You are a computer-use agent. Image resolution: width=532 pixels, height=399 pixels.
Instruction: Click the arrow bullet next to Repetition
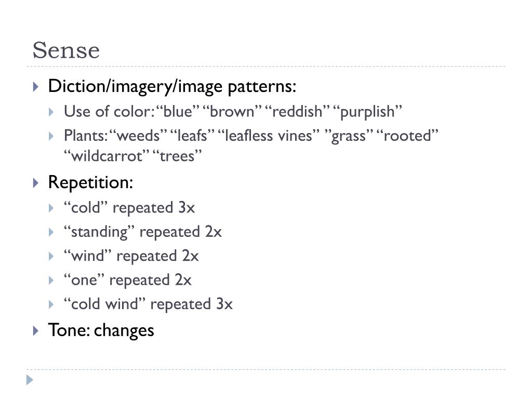pos(36,183)
